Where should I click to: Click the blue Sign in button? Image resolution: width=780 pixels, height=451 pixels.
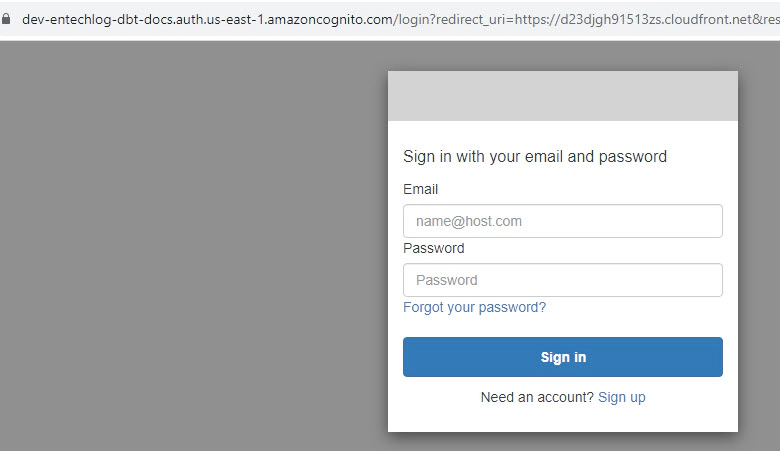click(x=563, y=357)
